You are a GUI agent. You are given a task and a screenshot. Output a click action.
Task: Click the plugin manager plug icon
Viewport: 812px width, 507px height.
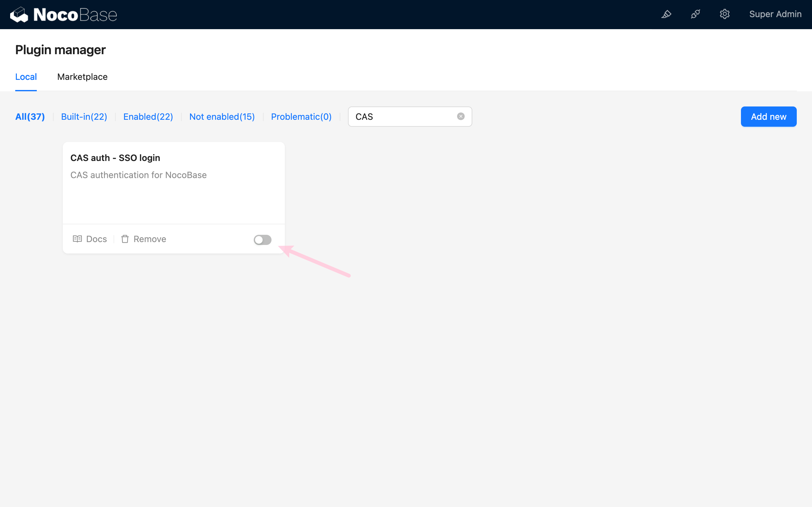coord(695,14)
